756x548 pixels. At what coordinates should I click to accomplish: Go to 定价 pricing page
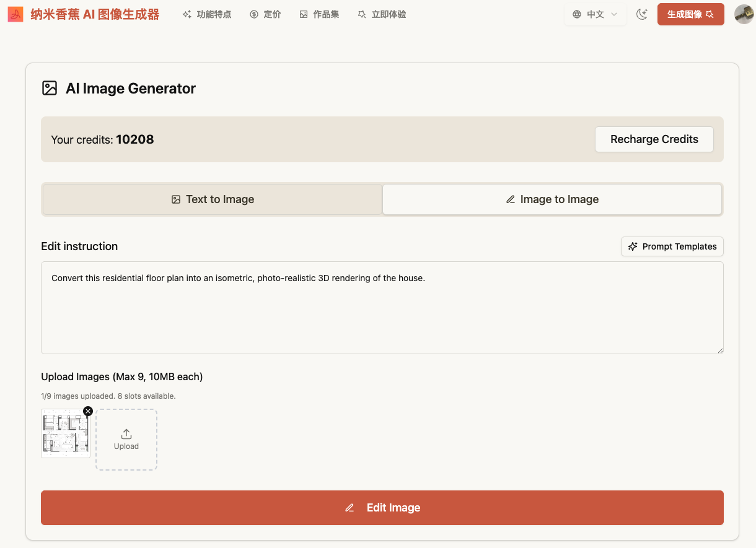pos(265,14)
